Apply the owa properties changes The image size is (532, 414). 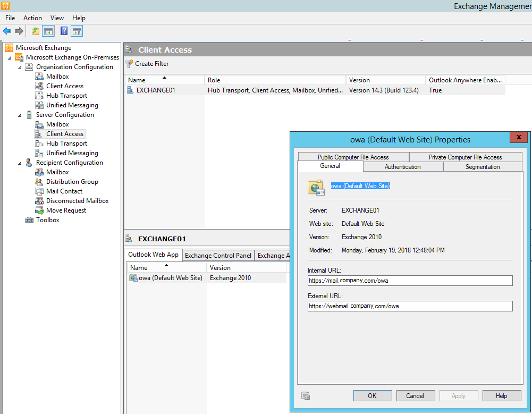pyautogui.click(x=458, y=395)
